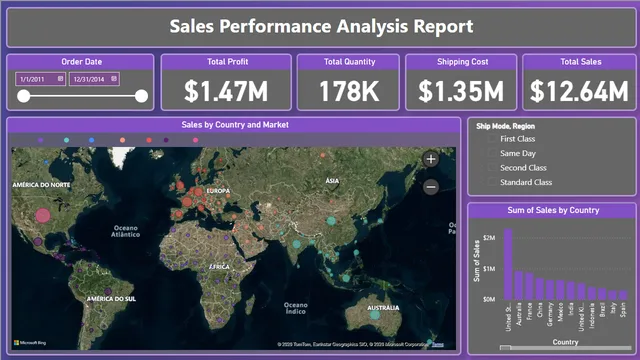Select the purple bubble over Brazil

pyautogui.click(x=108, y=291)
